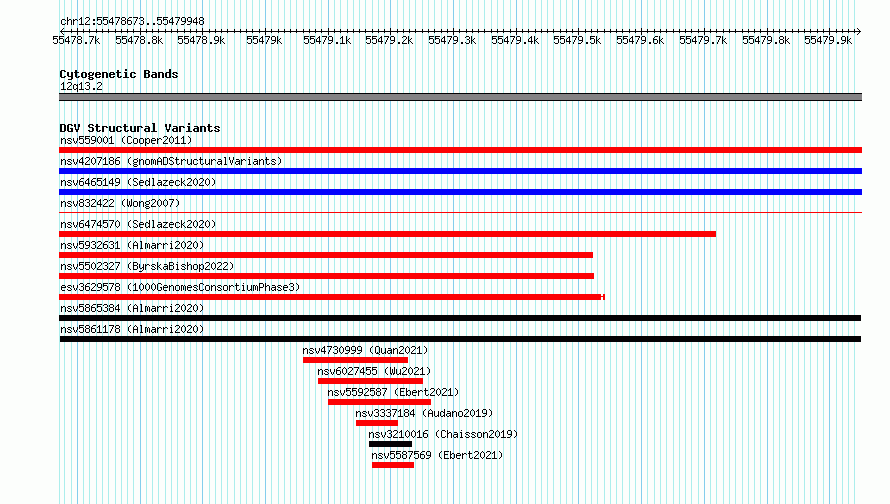
Task: Open nsv6474570 (Sedlazeck2020) label
Action: [138, 224]
